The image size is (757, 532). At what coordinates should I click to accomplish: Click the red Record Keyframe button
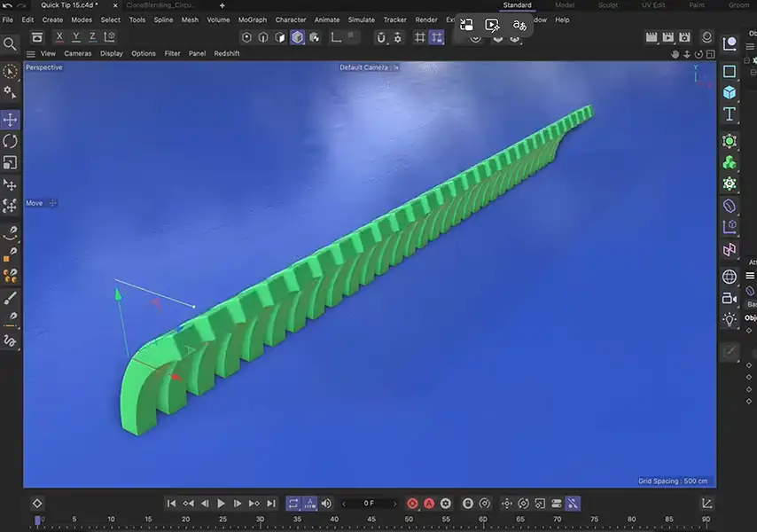coord(411,503)
